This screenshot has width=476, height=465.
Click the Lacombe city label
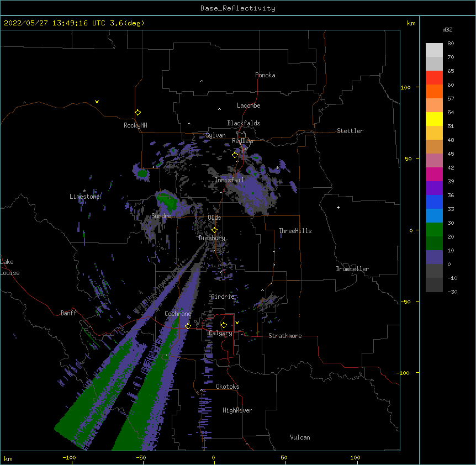(248, 105)
